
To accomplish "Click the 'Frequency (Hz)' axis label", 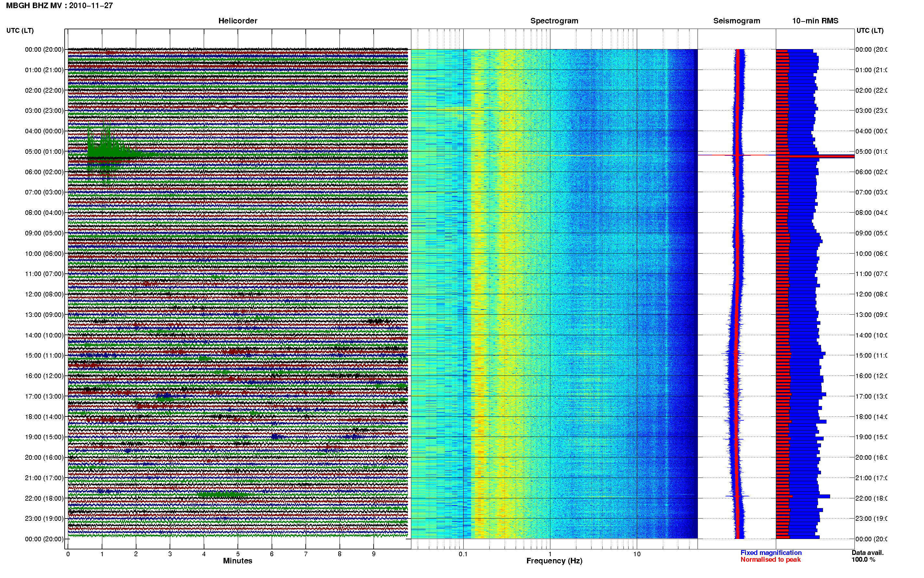I will [554, 561].
